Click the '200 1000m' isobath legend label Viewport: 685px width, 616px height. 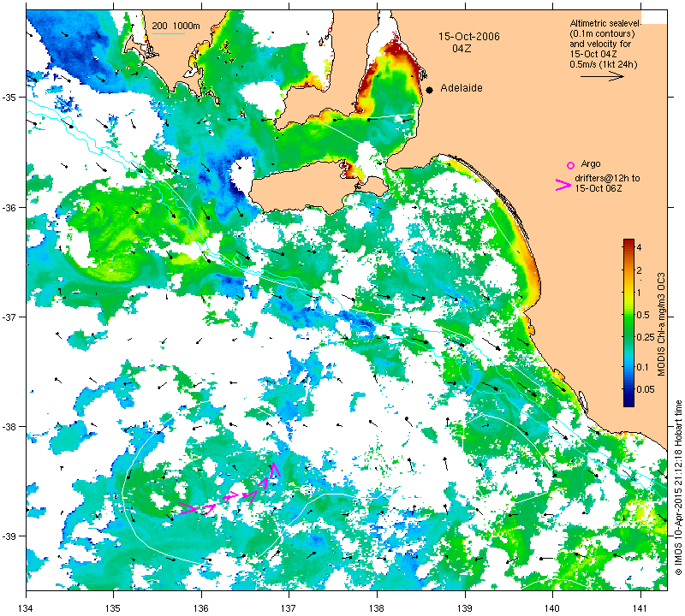pos(176,26)
